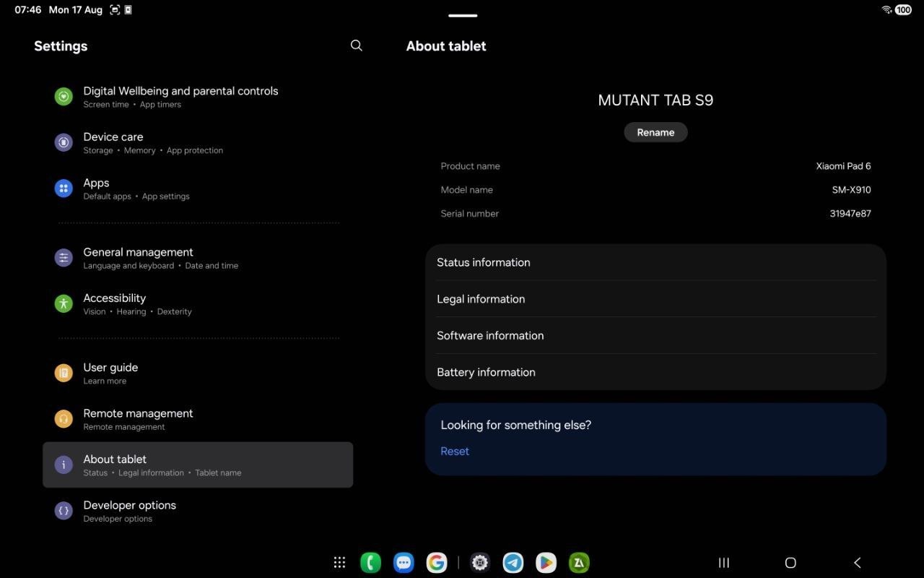The image size is (924, 578).
Task: Tap the screenshot status bar icon
Action: [115, 10]
